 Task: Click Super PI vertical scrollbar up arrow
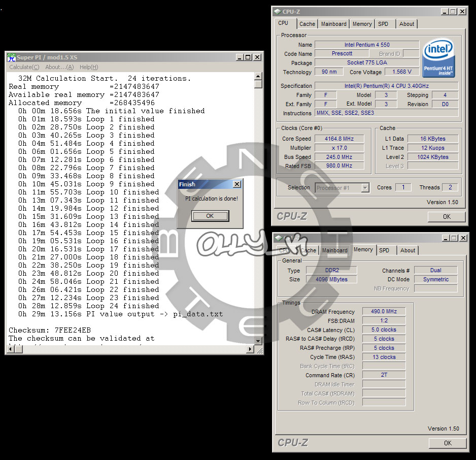[x=258, y=76]
